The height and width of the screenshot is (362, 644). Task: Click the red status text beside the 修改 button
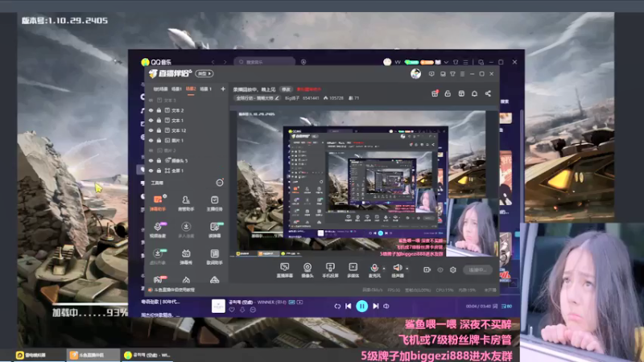[309, 89]
